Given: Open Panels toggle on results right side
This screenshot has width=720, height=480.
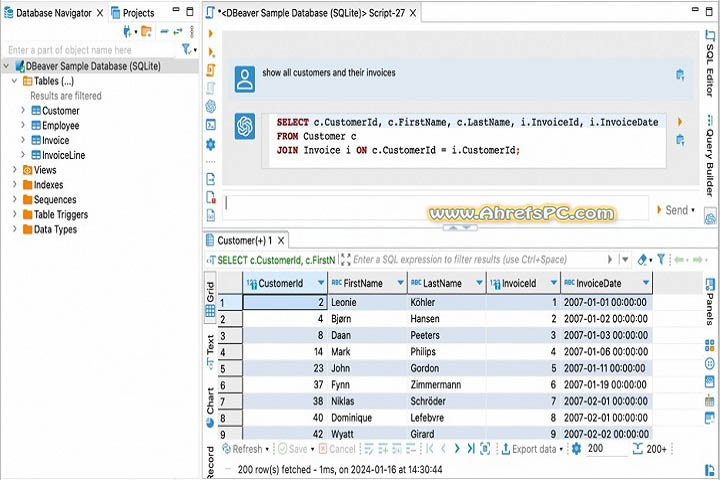Looking at the screenshot, I should pos(710,302).
